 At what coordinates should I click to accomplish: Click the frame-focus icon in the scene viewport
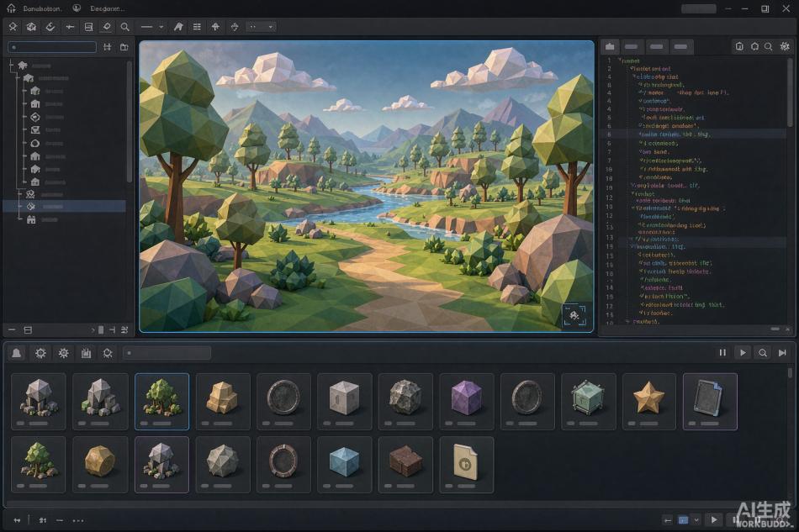[574, 316]
